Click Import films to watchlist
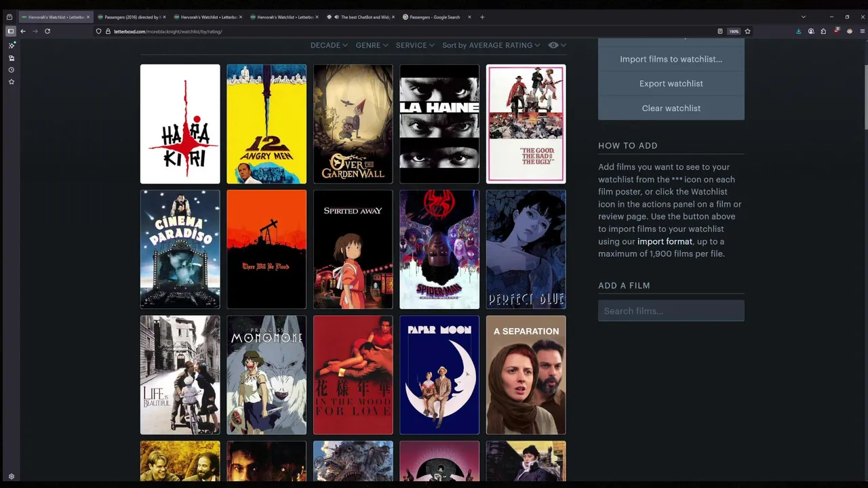868x488 pixels. [x=671, y=59]
